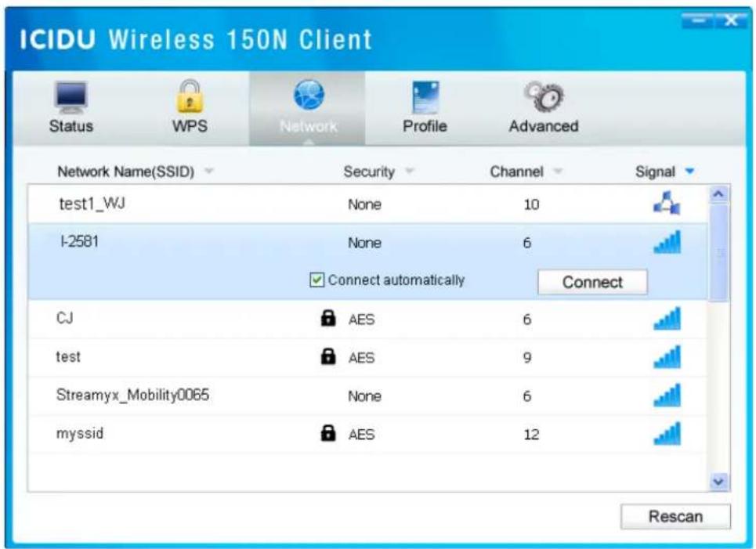Image resolution: width=756 pixels, height=549 pixels.
Task: Click the network list scrollbar thumb
Action: click(x=718, y=253)
